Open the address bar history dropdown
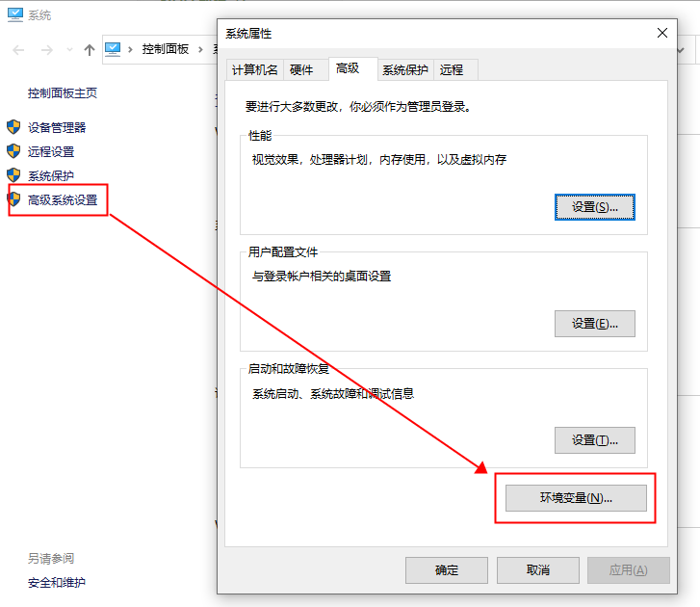Image resolution: width=700 pixels, height=607 pixels. (x=681, y=50)
